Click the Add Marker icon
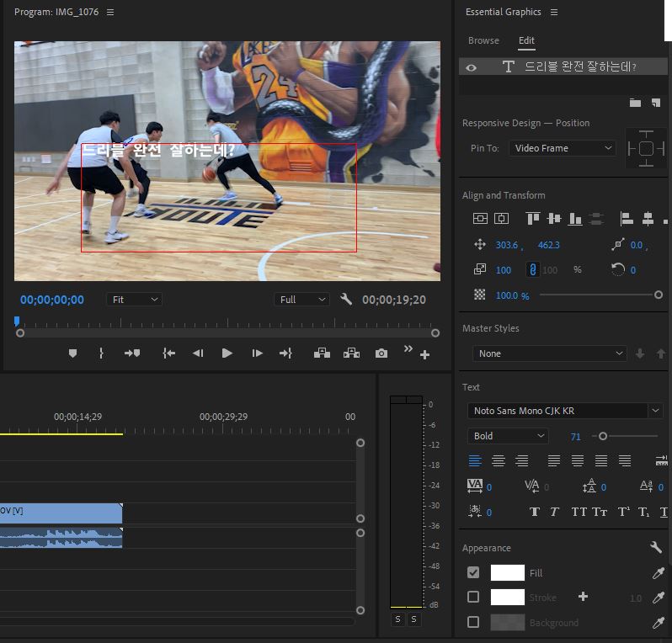 click(x=72, y=353)
